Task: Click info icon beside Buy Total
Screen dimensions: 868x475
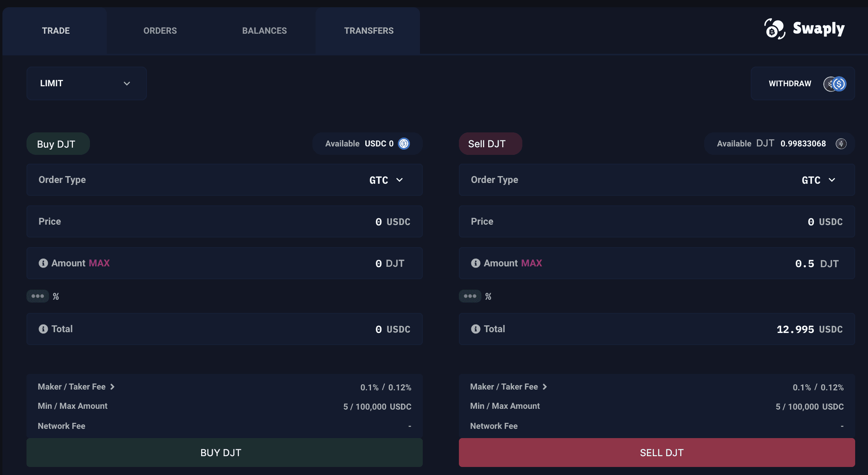Action: [43, 329]
